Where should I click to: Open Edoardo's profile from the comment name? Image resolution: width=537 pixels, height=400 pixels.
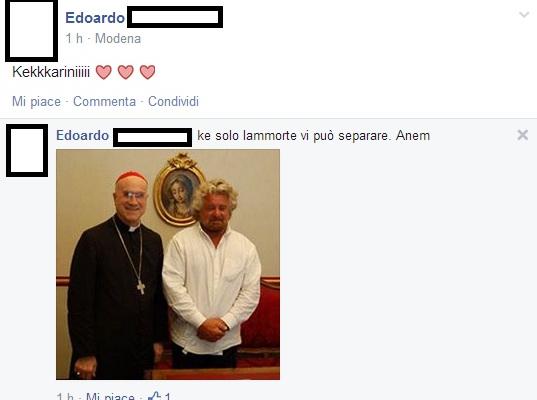(83, 136)
